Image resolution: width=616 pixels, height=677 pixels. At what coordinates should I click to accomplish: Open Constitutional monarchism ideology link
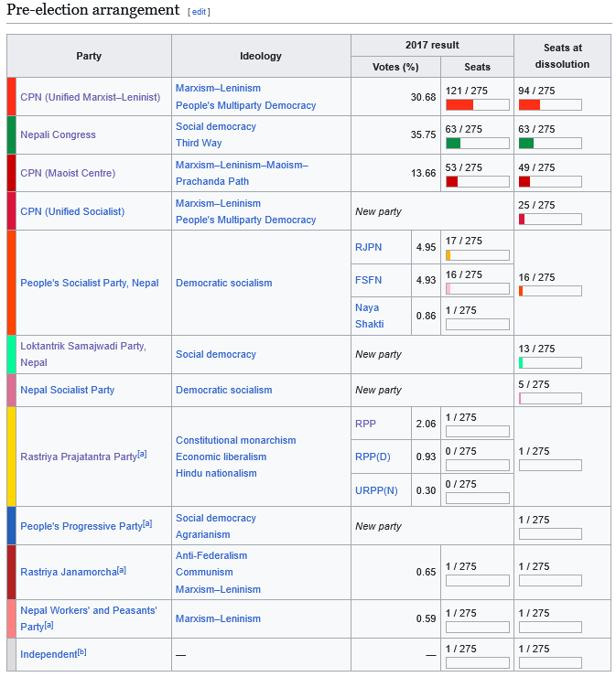[236, 440]
